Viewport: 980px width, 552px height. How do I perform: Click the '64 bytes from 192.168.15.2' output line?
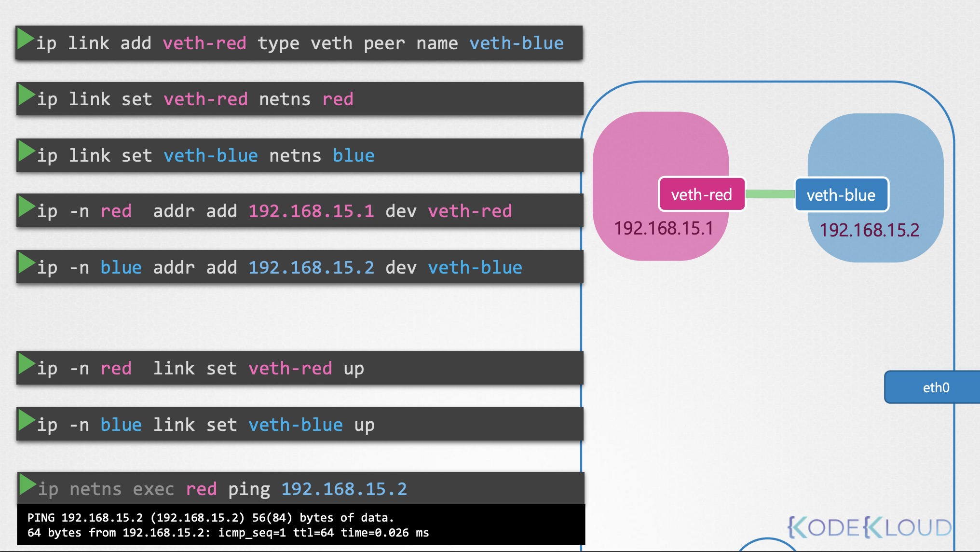click(x=228, y=533)
